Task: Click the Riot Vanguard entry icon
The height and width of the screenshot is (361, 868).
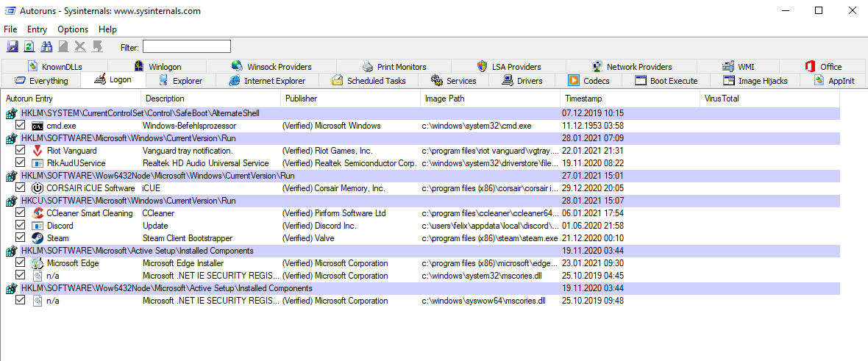Action: coord(37,151)
